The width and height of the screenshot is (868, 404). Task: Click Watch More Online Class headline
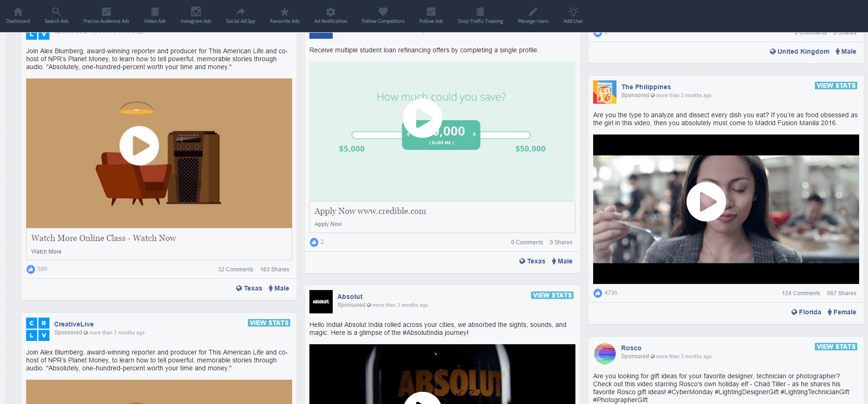104,238
